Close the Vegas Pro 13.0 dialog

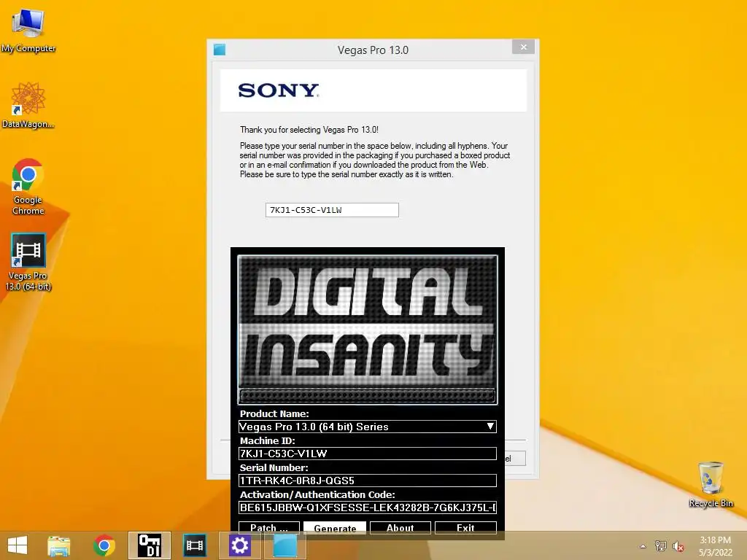(x=523, y=47)
